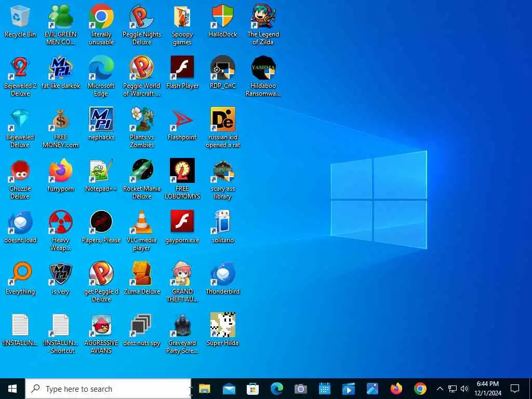Open the network status tray icon
Image resolution: width=532 pixels, height=399 pixels.
pyautogui.click(x=453, y=389)
